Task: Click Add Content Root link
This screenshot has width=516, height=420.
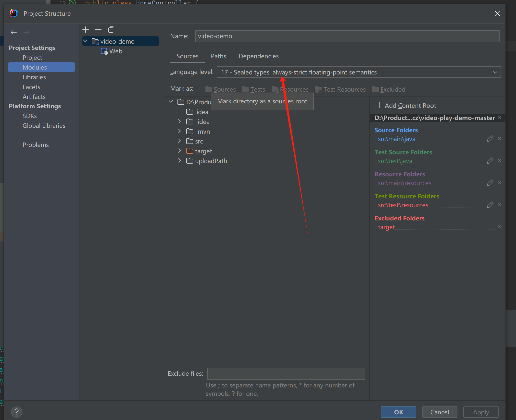Action: [406, 106]
